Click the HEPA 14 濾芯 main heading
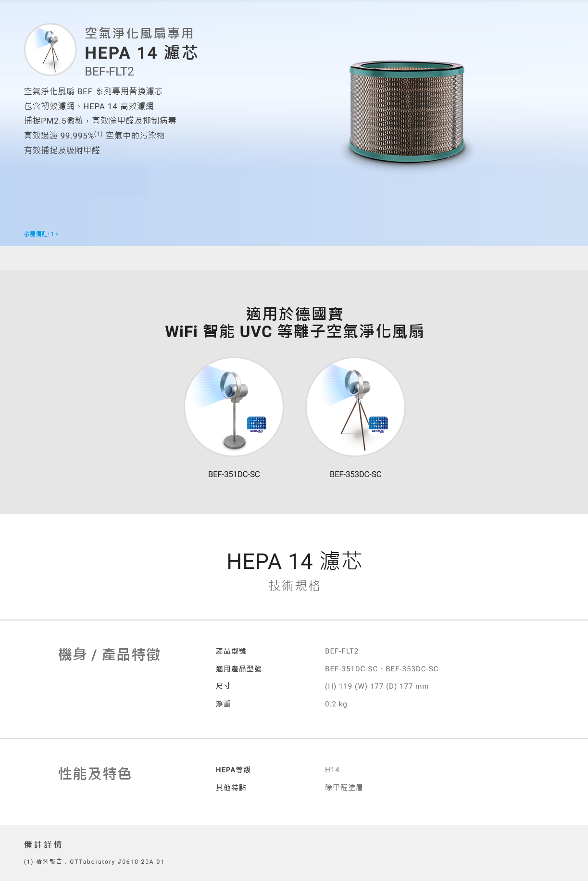Viewport: 588px width, 881px height. 141,52
